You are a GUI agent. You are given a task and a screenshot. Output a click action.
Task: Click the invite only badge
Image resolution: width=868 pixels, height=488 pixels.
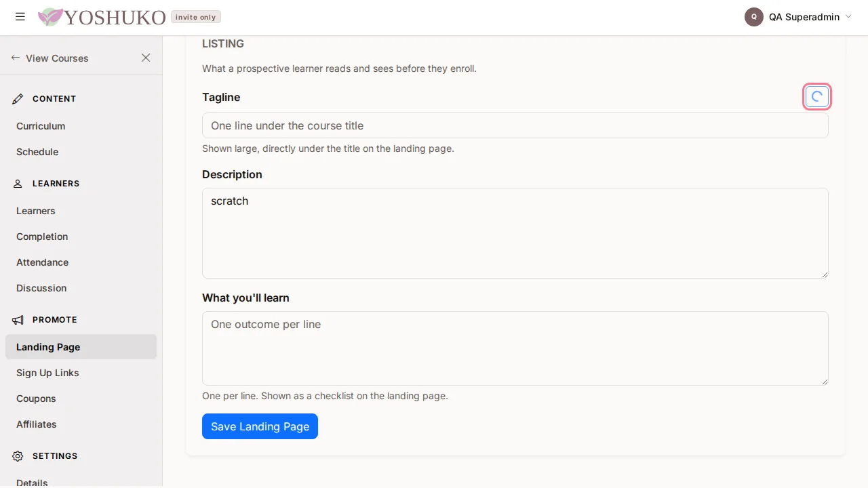point(196,17)
